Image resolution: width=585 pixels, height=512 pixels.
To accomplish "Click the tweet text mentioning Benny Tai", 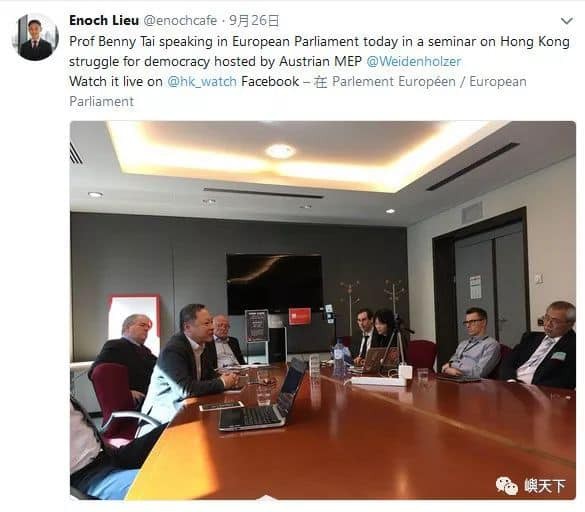I will (x=319, y=51).
